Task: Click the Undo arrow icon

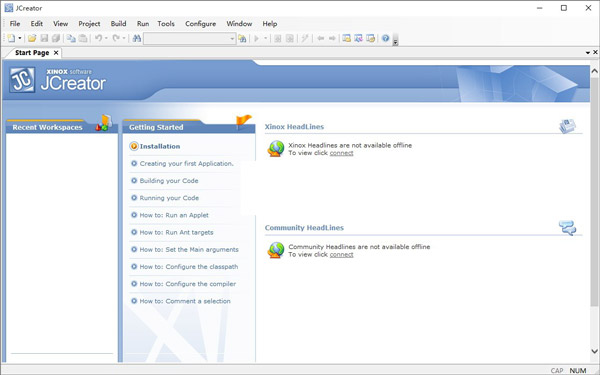Action: [x=98, y=38]
